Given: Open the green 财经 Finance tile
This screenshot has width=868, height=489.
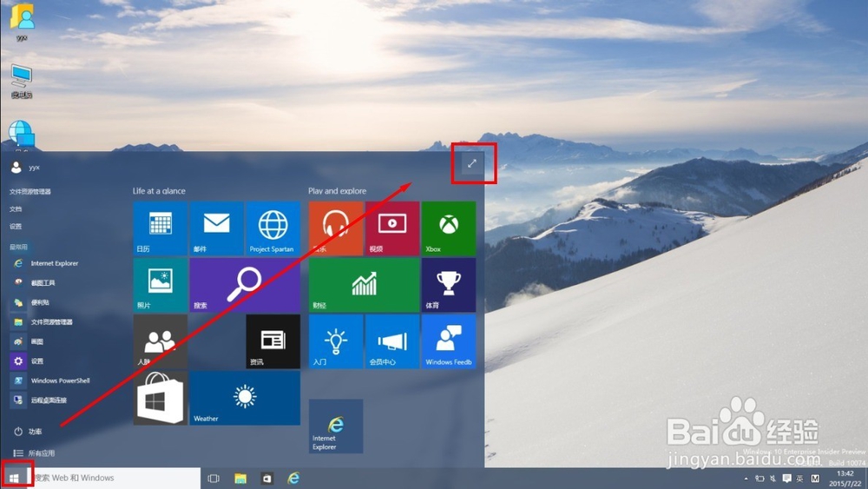Looking at the screenshot, I should point(364,285).
